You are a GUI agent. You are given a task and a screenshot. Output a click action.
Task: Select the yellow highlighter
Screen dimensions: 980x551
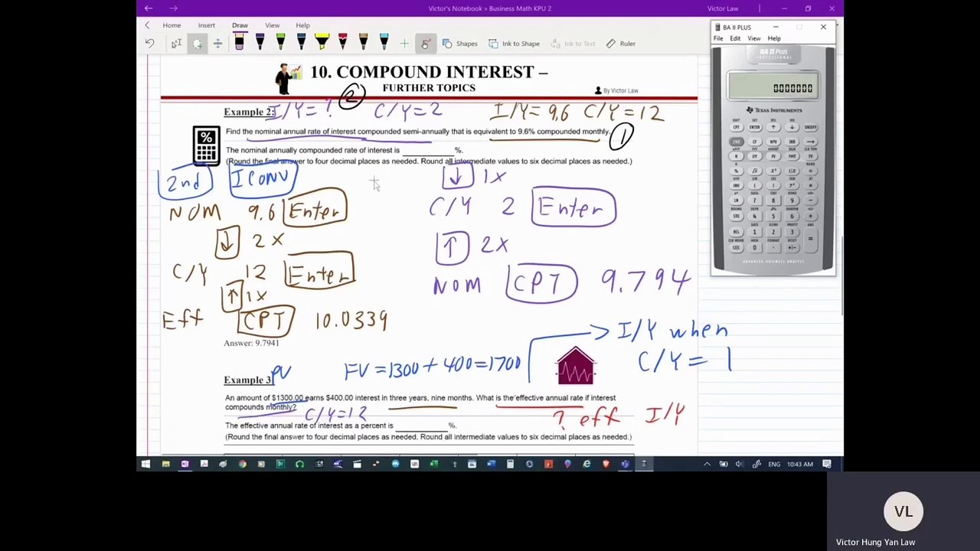coord(322,43)
